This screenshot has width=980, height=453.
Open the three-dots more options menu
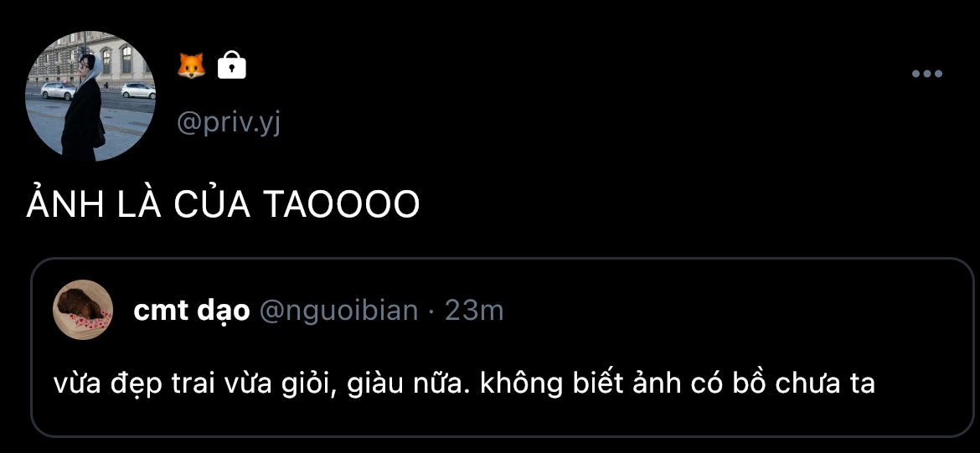927,74
